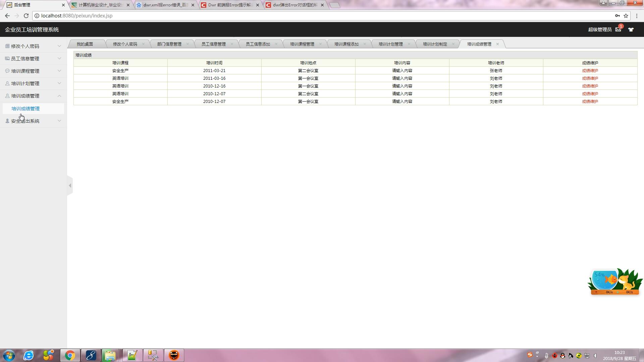Image resolution: width=644 pixels, height=362 pixels.
Task: Open sidebar link 培训成绩管理 submenu item
Action: (x=25, y=109)
